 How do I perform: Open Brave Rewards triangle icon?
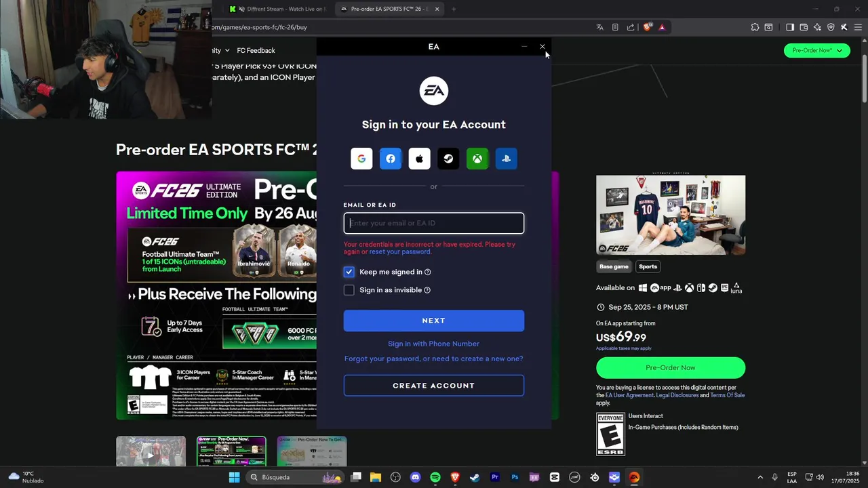pos(662,27)
